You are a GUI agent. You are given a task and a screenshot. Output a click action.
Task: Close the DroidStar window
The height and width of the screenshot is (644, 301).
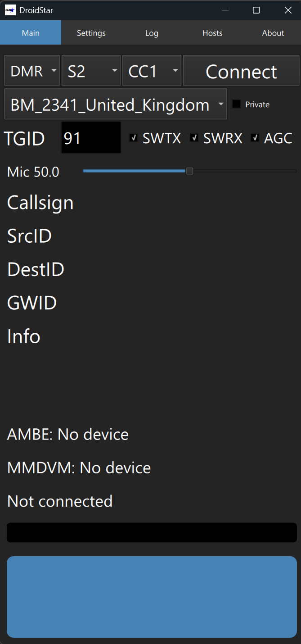click(288, 10)
